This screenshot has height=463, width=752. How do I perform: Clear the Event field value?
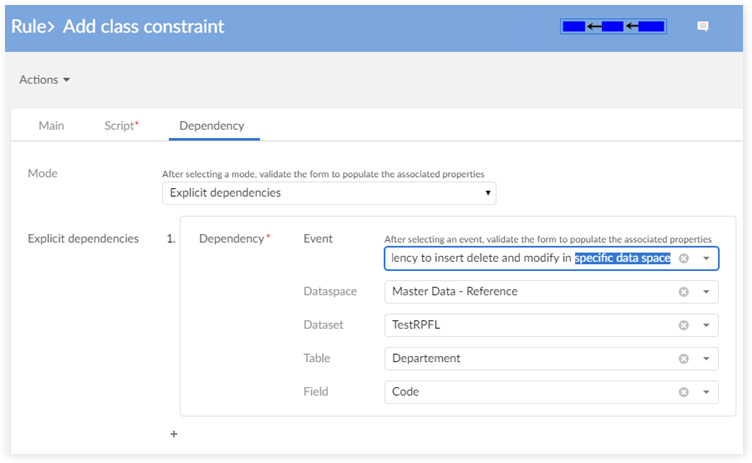[x=684, y=258]
